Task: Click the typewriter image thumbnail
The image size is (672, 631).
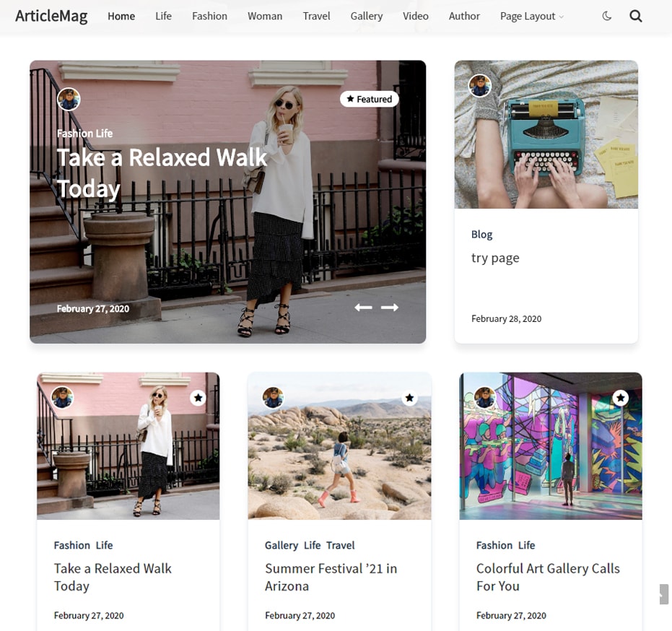Action: [546, 134]
